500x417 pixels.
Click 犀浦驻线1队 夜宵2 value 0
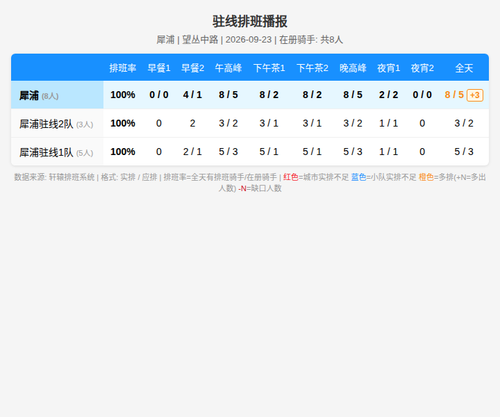pyautogui.click(x=422, y=152)
